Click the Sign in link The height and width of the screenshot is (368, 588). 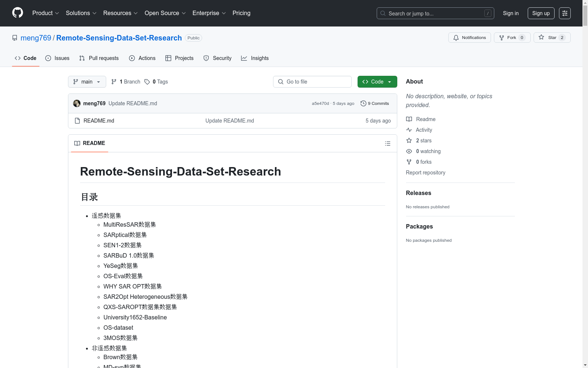pos(511,13)
